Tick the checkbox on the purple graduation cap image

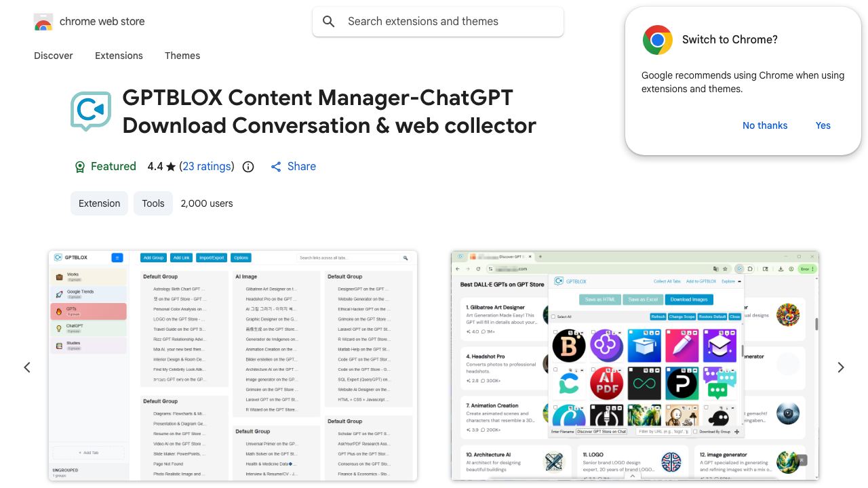tap(706, 332)
